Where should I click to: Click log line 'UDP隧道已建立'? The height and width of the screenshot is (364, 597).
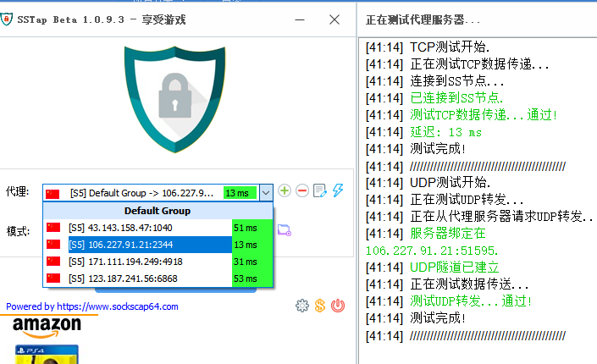coord(454,267)
